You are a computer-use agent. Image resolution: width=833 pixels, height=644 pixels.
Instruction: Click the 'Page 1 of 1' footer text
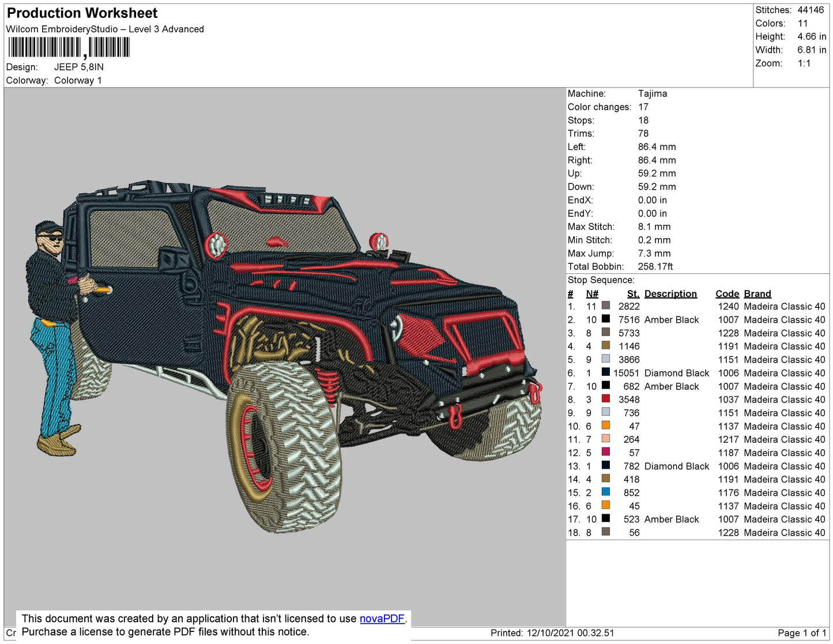point(802,632)
